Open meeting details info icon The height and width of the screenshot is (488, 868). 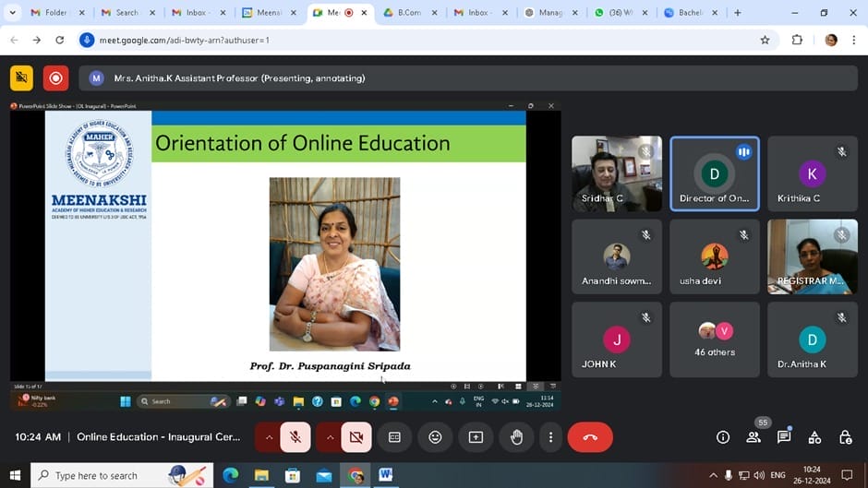(x=723, y=437)
